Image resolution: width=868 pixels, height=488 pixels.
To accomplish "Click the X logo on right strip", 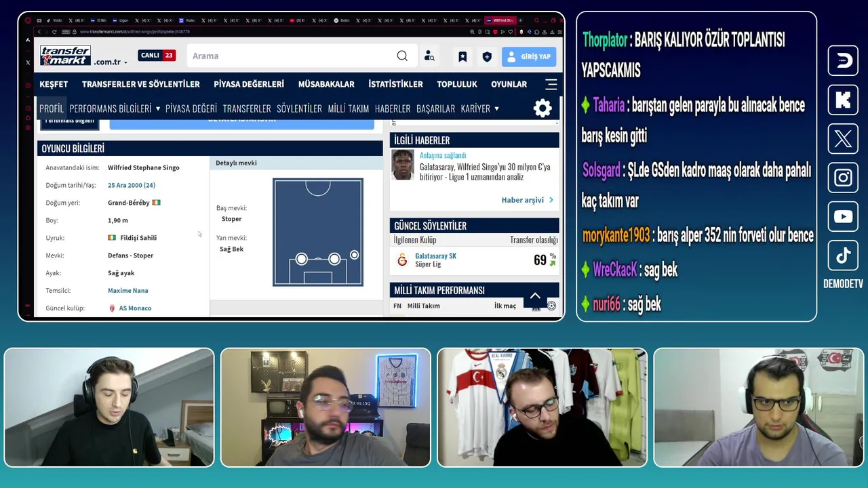I will click(x=843, y=139).
